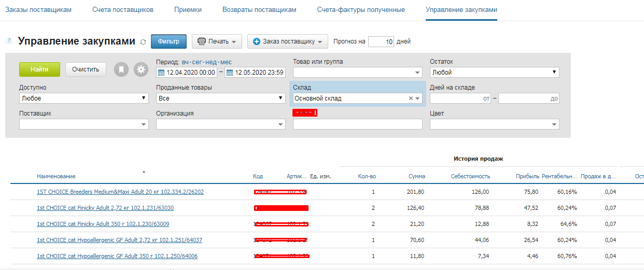Refresh the Управление закупками page
Image resolution: width=644 pixels, height=270 pixels.
coord(143,42)
